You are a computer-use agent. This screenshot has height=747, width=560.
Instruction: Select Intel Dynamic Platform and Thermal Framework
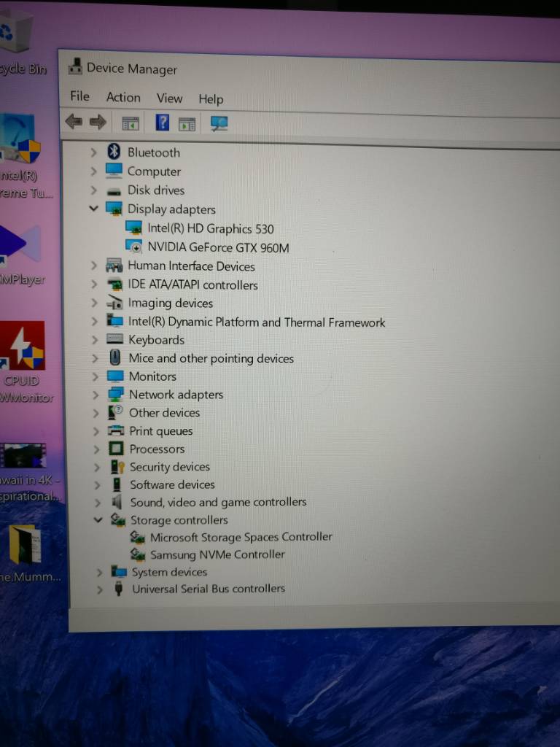click(x=257, y=322)
